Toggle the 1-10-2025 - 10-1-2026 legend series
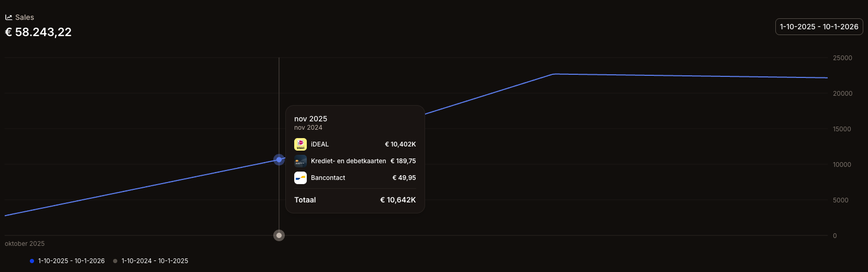Image resolution: width=868 pixels, height=272 pixels. [x=71, y=261]
